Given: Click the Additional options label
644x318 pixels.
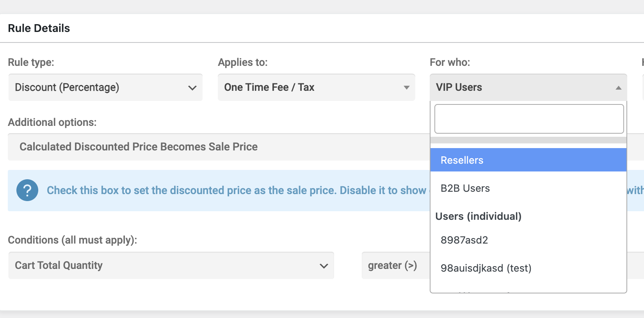Looking at the screenshot, I should tap(52, 122).
